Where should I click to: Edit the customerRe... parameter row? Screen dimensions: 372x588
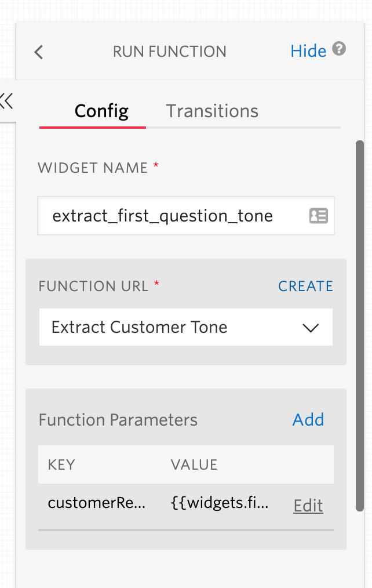[x=308, y=506]
